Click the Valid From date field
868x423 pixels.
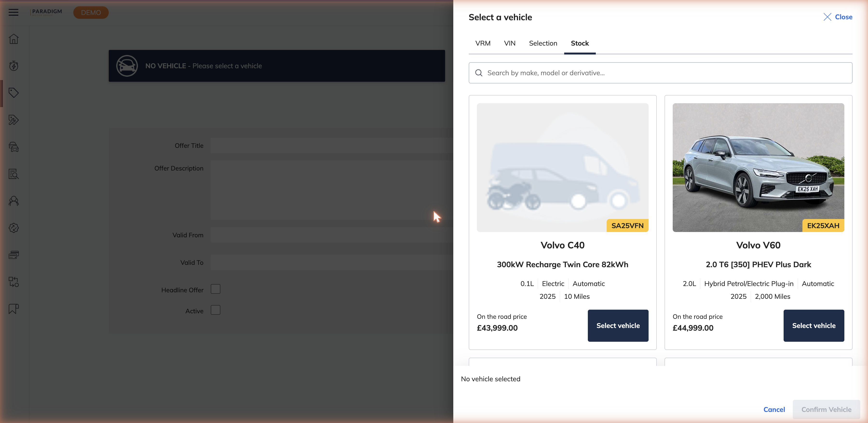pos(332,235)
